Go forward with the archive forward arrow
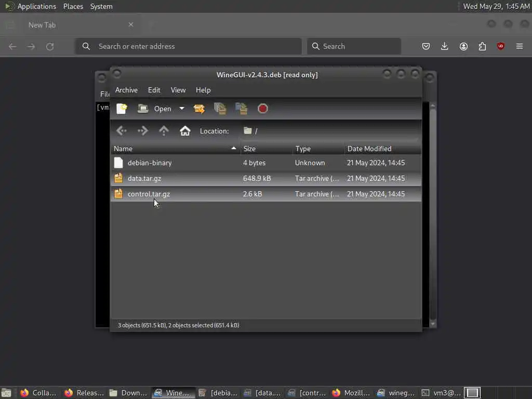 coord(142,130)
